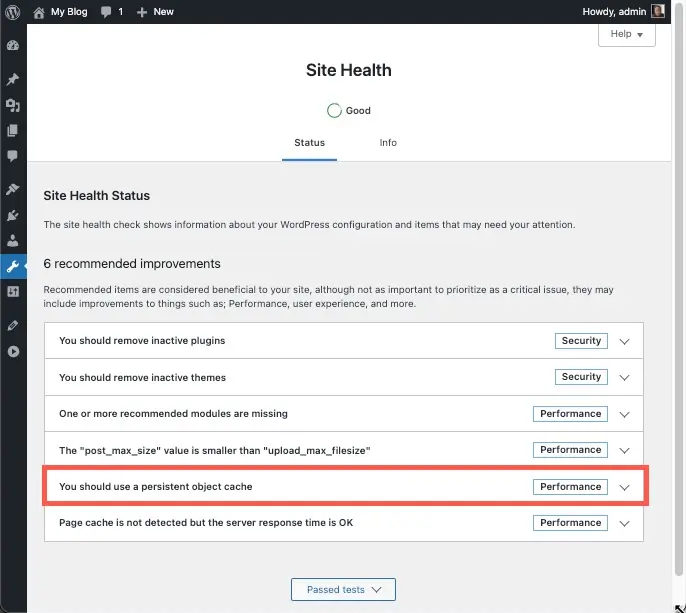
Task: Expand the 'persistent object cache' item
Action: tap(625, 487)
